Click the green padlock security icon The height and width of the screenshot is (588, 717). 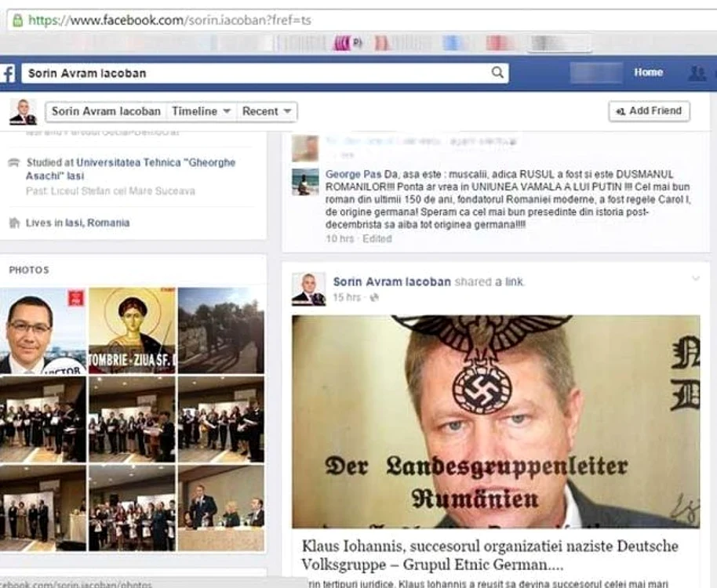17,20
